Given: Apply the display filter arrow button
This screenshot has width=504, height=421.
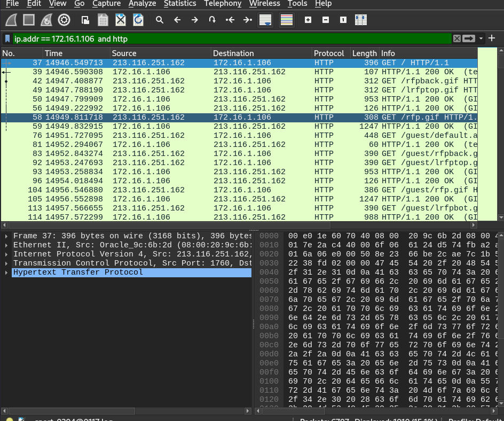Looking at the screenshot, I should click(469, 38).
